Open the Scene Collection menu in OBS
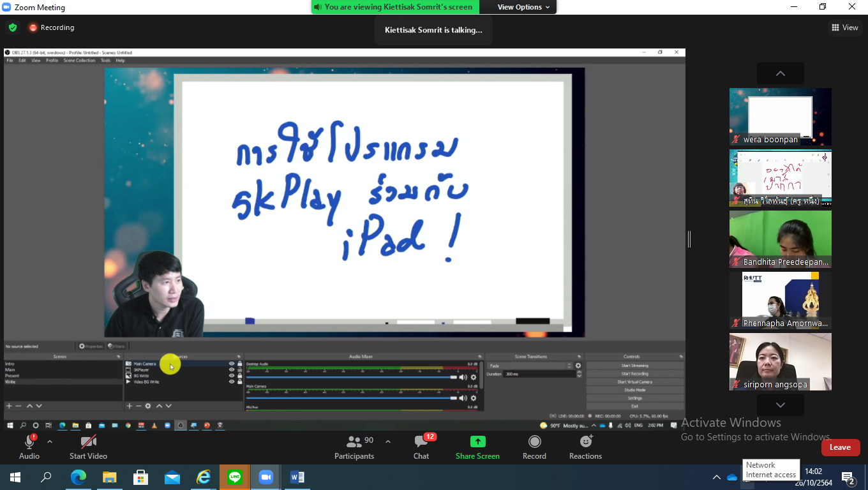This screenshot has width=868, height=490. (x=79, y=61)
